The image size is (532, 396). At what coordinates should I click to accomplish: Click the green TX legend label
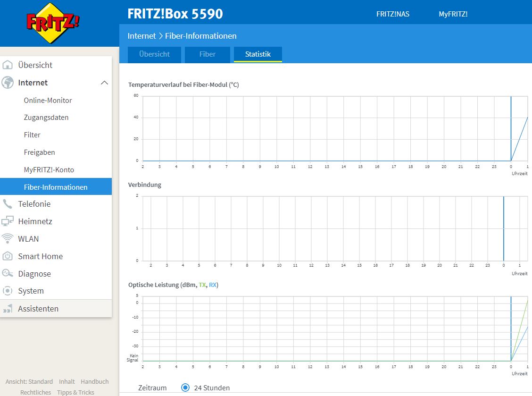click(x=202, y=285)
